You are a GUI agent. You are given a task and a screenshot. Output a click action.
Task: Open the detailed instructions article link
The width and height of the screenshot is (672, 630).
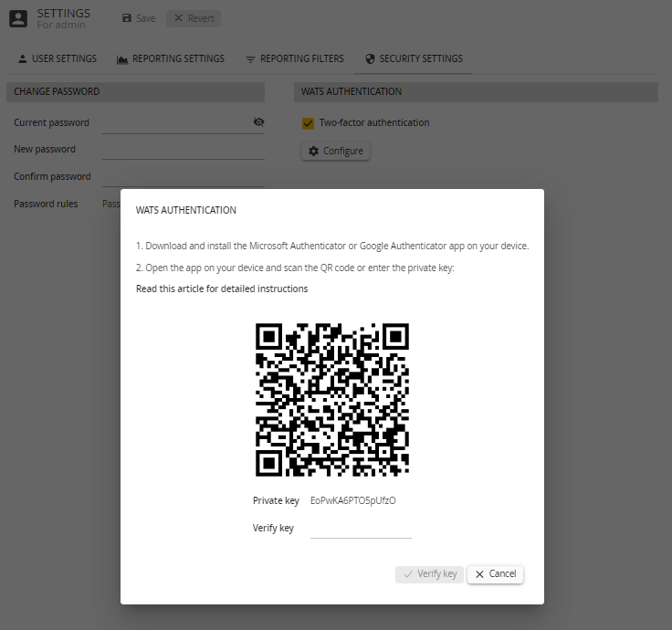(222, 289)
